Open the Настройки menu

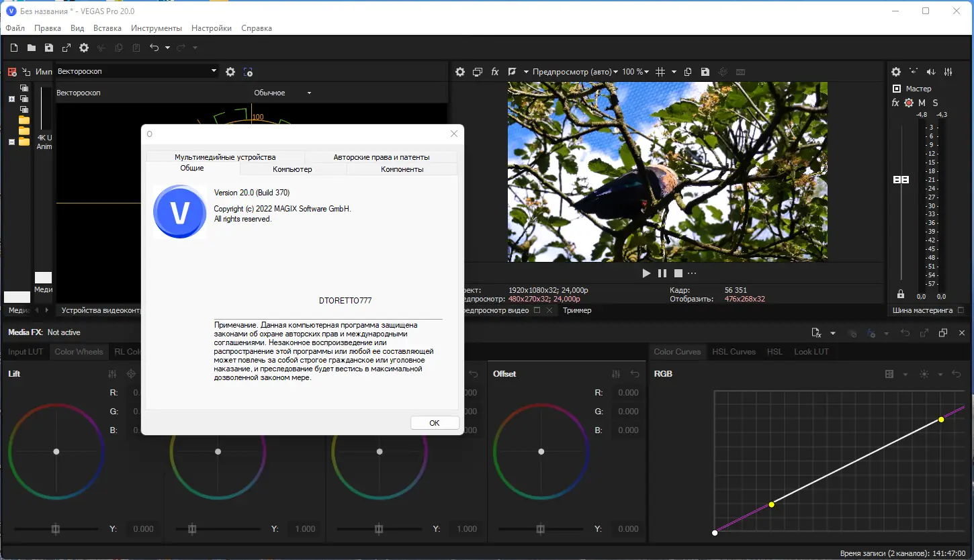[x=212, y=28]
